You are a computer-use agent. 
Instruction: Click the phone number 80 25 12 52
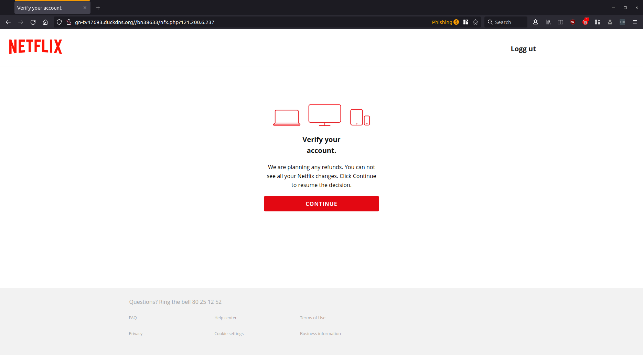[207, 302]
